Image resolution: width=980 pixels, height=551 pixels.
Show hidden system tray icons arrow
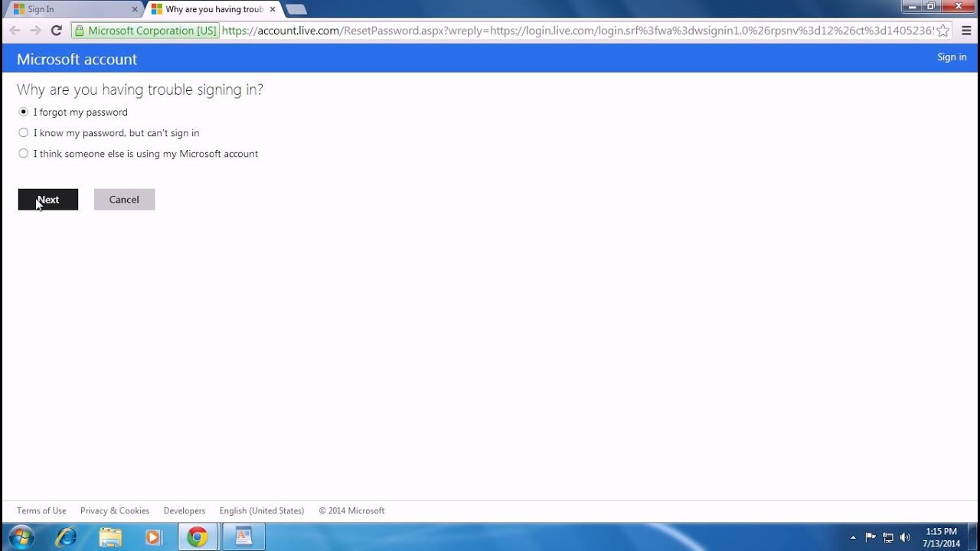[x=853, y=537]
